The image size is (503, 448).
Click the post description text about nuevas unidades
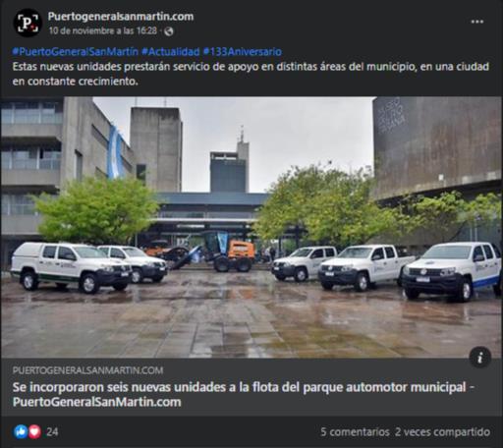tap(251, 74)
